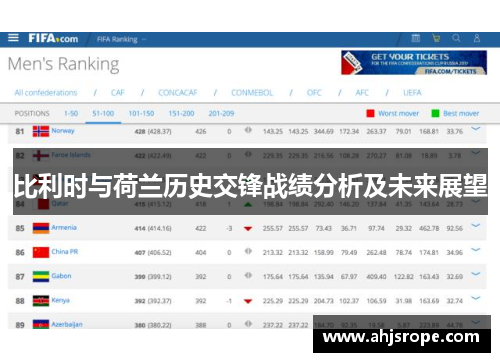Expand the Kenya row details chevron

click(476, 298)
